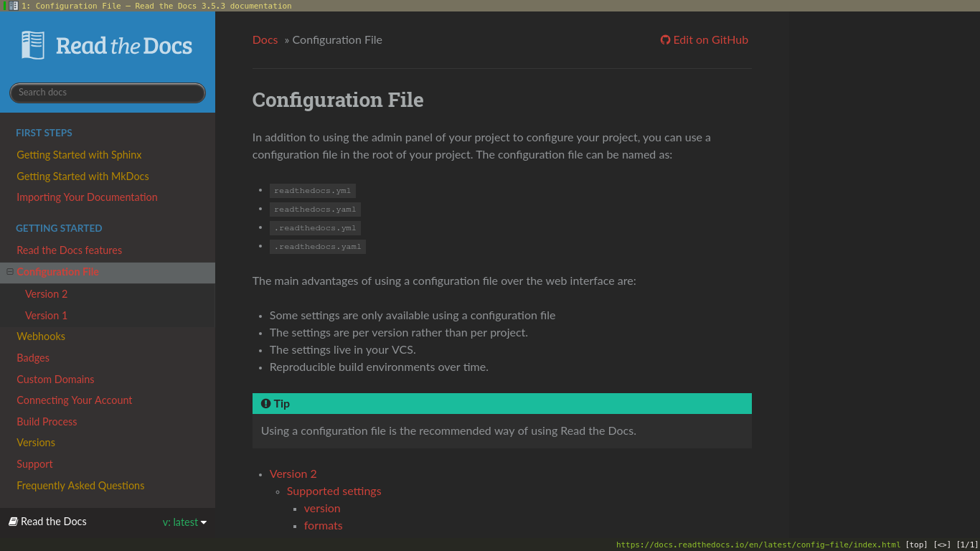Click 'The settings are per version' bullet text

click(398, 333)
